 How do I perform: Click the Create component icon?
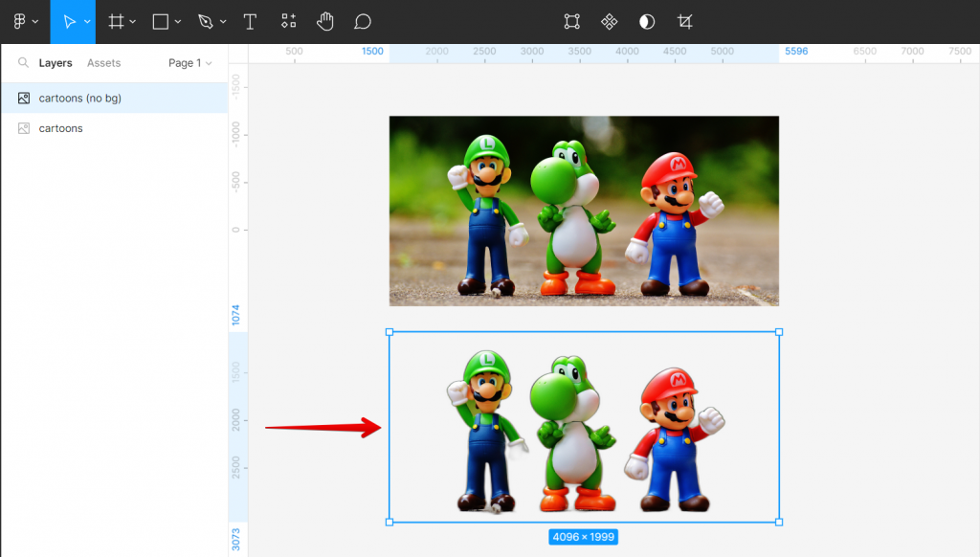pos(609,21)
